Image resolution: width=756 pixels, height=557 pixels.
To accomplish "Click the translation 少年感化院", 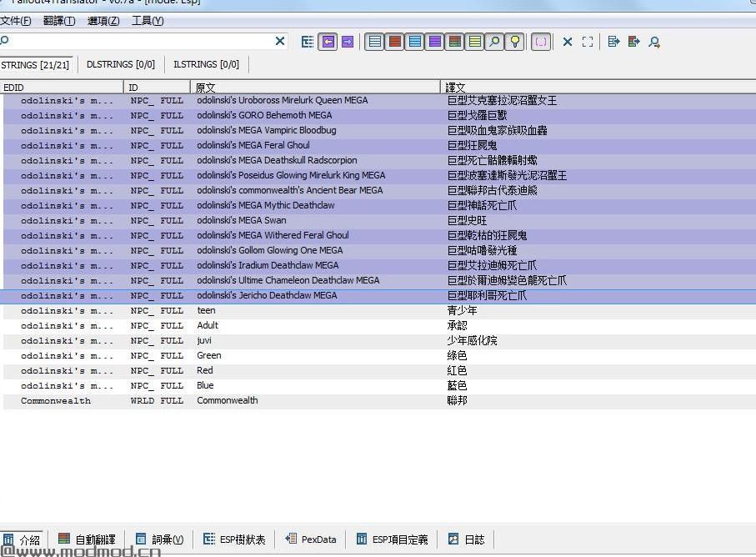I will point(472,340).
